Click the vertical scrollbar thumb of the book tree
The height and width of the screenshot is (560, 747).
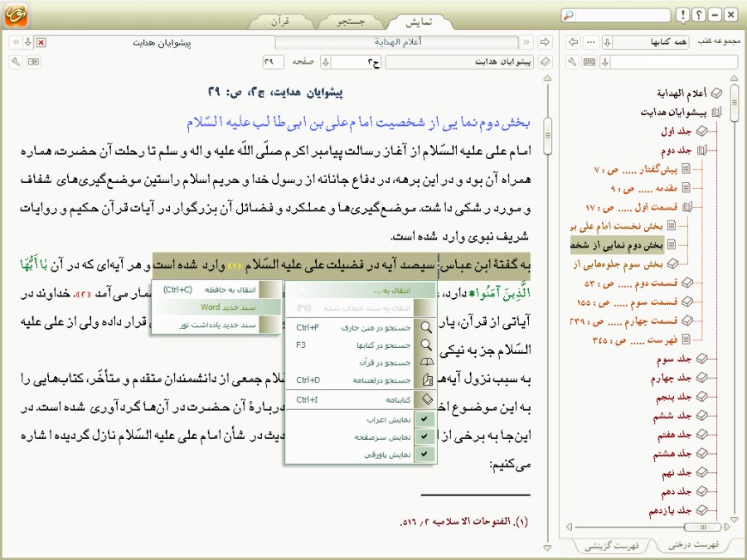[x=735, y=103]
